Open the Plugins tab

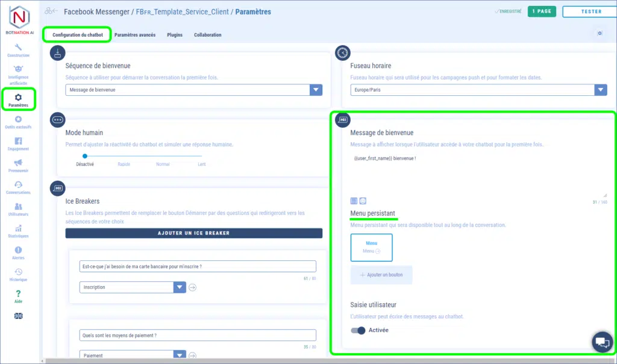(175, 35)
